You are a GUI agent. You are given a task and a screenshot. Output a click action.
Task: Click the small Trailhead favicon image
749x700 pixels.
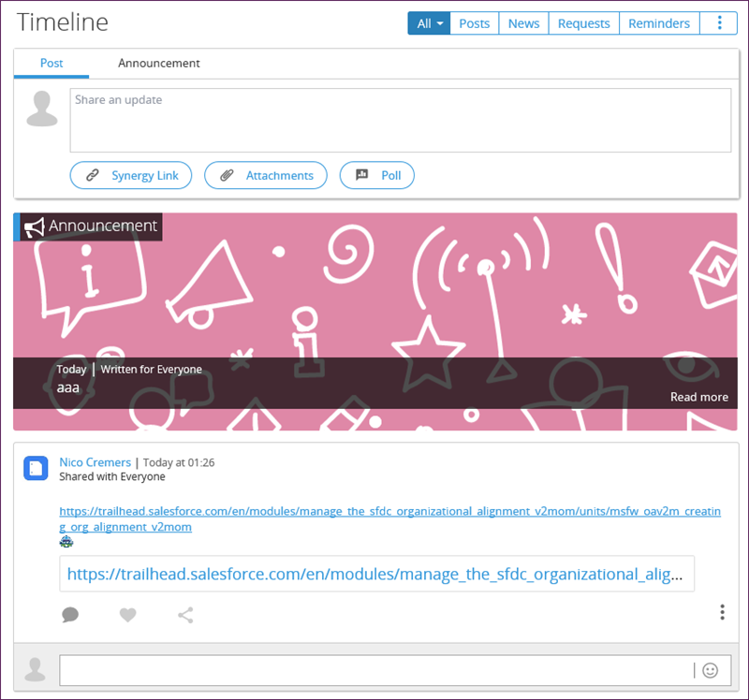tap(66, 542)
